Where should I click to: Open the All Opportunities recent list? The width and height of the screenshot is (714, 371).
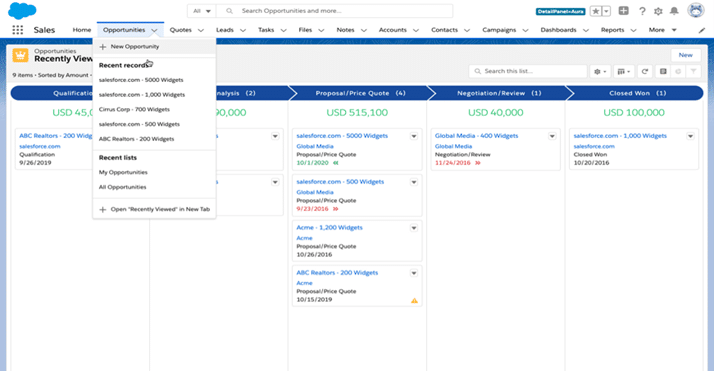click(122, 187)
